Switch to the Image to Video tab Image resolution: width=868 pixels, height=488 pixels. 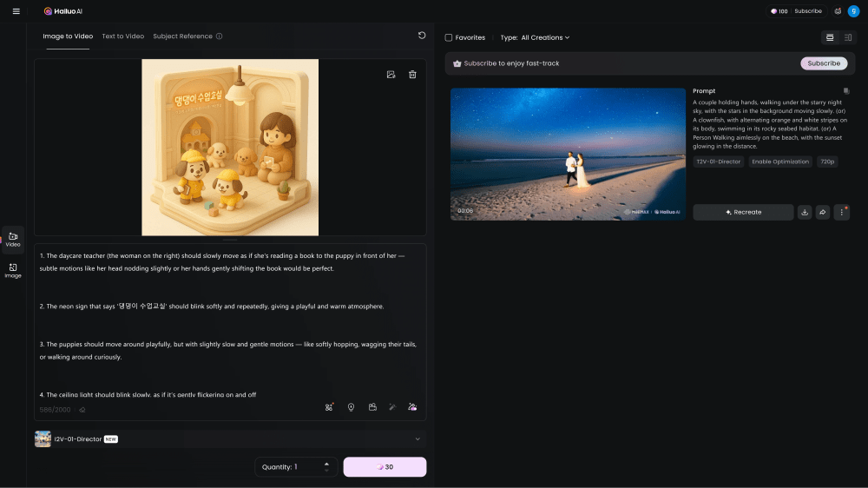click(x=68, y=36)
